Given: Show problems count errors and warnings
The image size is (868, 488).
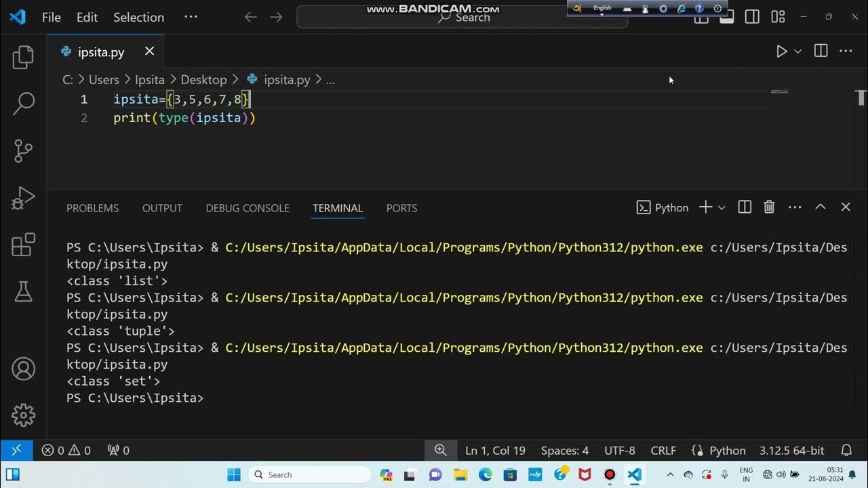Looking at the screenshot, I should point(66,450).
